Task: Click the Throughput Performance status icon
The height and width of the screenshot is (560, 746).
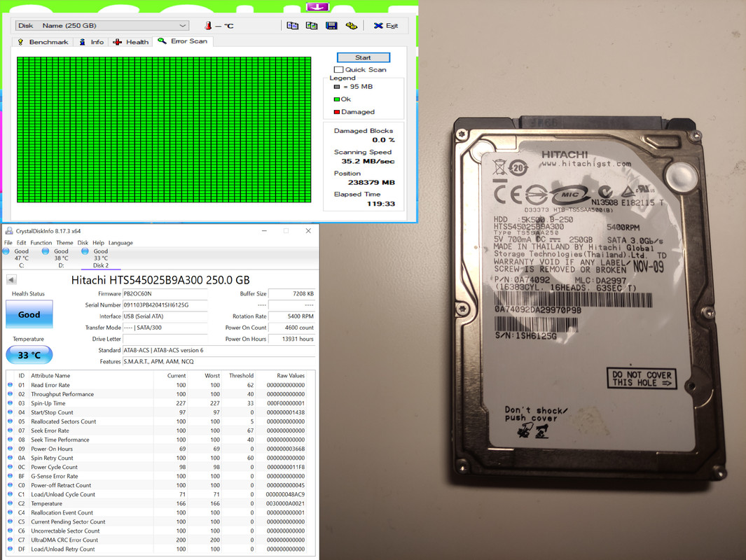Action: tap(11, 394)
